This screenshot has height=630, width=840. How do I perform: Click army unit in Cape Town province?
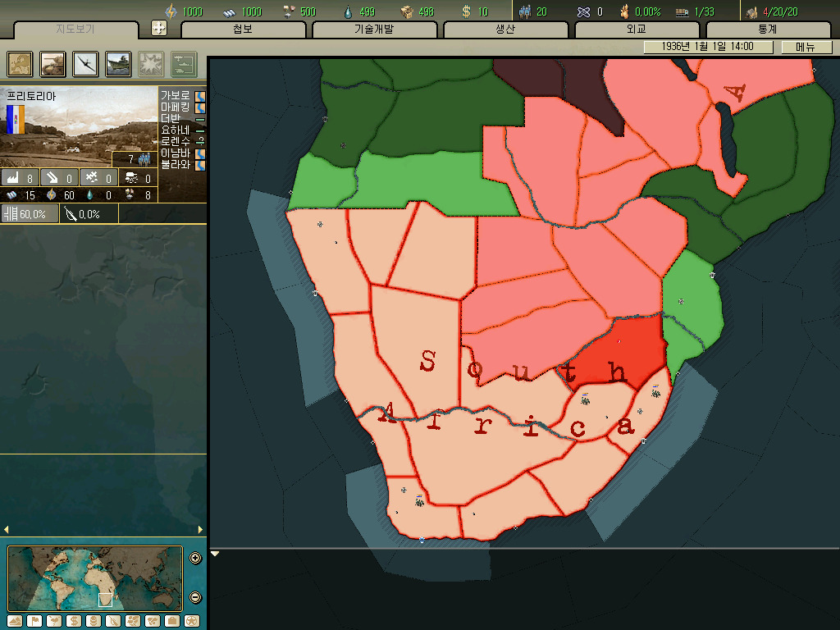pos(419,501)
